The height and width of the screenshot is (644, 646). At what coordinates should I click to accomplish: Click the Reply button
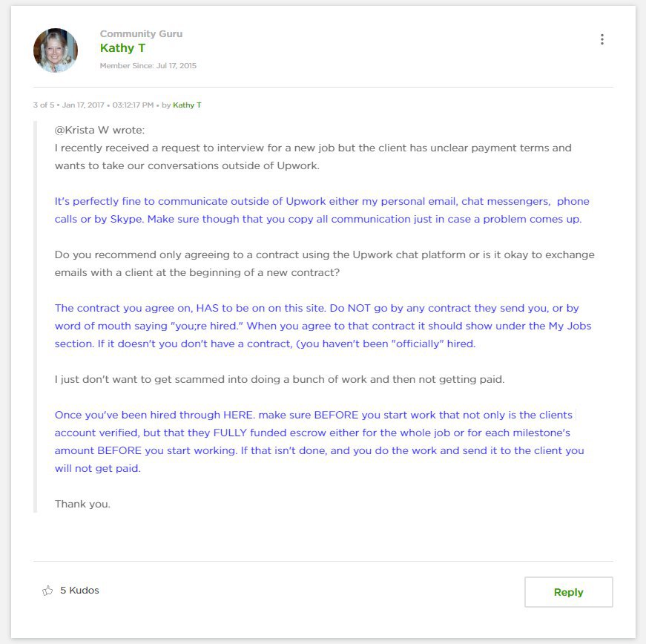(x=569, y=591)
